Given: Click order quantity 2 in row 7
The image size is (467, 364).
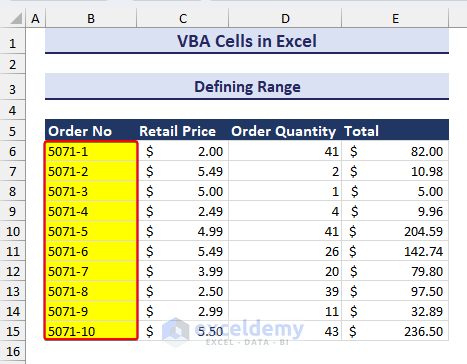Looking at the screenshot, I should coord(285,171).
